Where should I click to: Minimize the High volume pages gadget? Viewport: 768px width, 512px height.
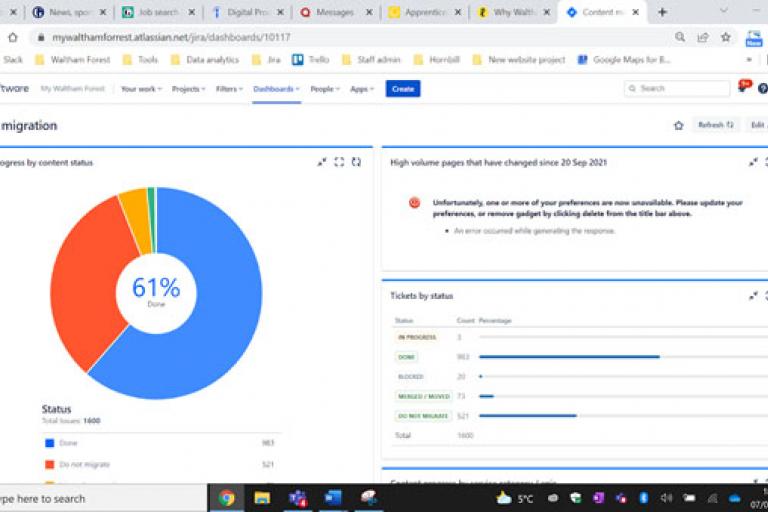click(x=753, y=162)
